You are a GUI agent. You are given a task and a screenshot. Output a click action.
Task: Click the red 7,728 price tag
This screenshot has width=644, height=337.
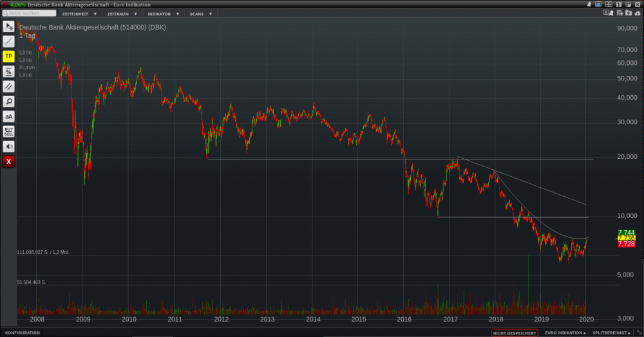tap(627, 244)
